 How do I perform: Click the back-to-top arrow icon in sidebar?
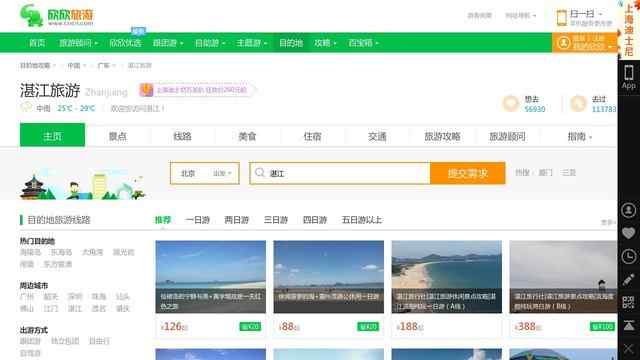629,325
